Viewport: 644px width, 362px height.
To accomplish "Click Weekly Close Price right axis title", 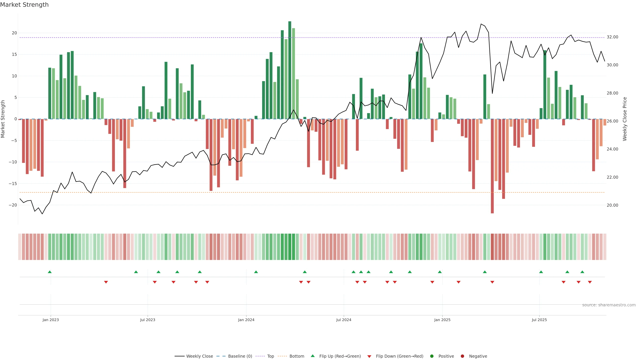I will [625, 119].
